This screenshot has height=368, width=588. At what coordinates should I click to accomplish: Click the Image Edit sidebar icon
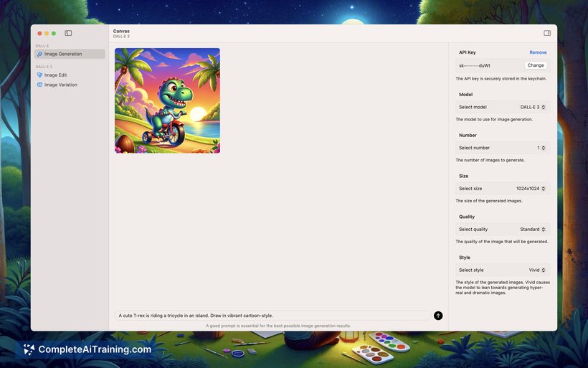(x=39, y=75)
